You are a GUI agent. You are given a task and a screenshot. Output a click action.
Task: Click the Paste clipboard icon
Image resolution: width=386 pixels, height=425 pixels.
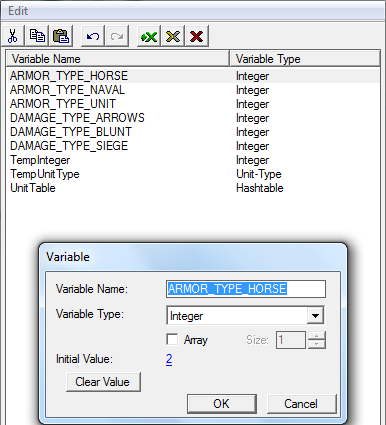pyautogui.click(x=61, y=36)
